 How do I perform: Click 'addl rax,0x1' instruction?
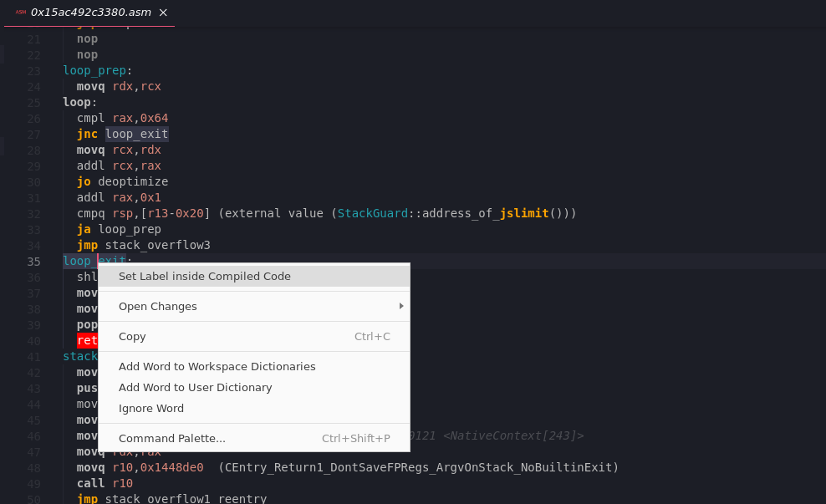(x=119, y=197)
